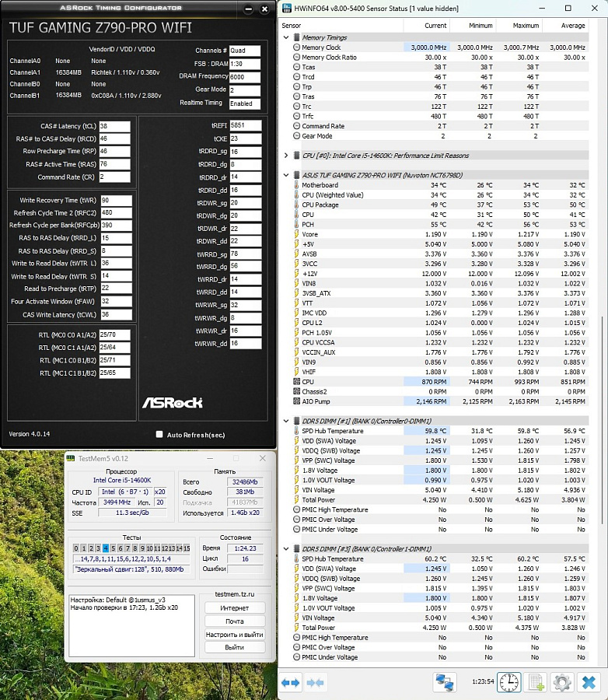
Task: Expand CPU Performance Limit Reasons group
Action: (286, 156)
